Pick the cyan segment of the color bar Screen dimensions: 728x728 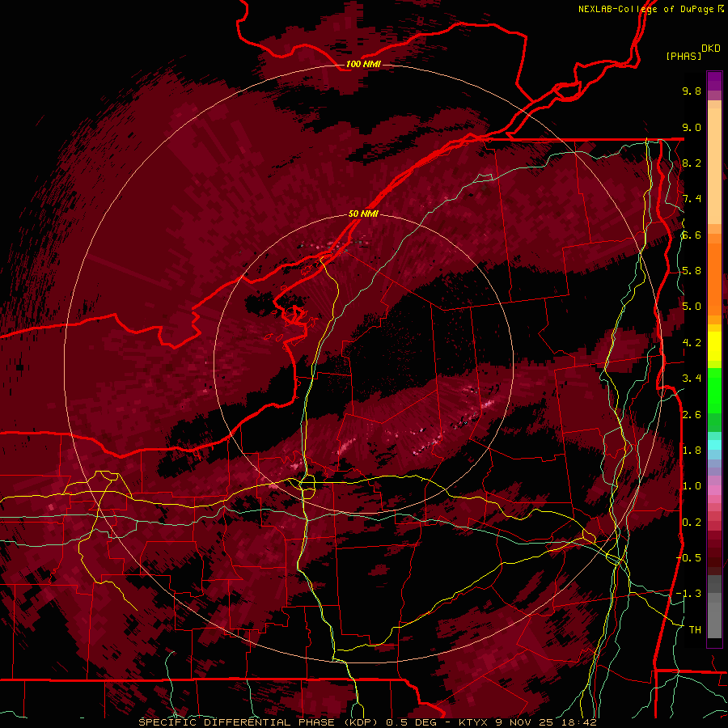tap(714, 445)
